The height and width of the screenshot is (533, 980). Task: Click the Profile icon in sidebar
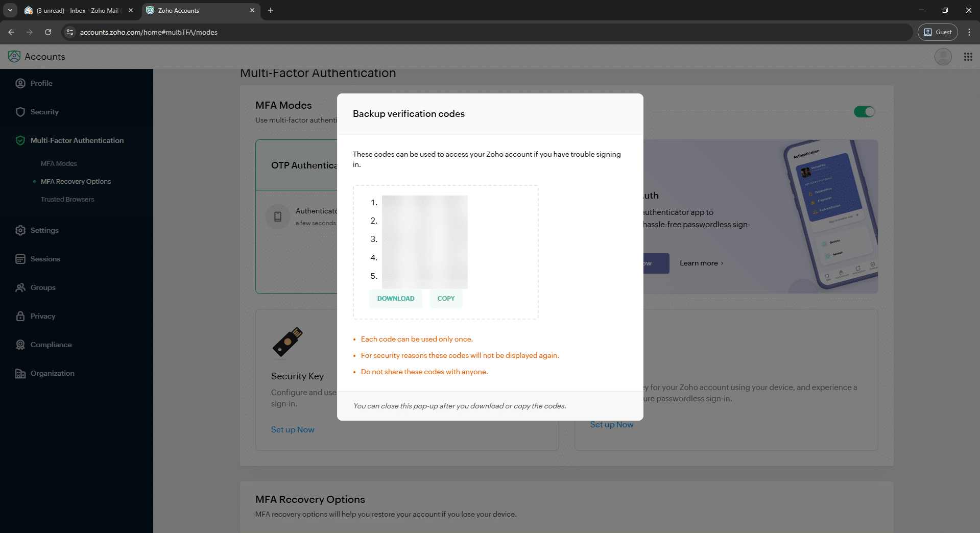pyautogui.click(x=20, y=83)
